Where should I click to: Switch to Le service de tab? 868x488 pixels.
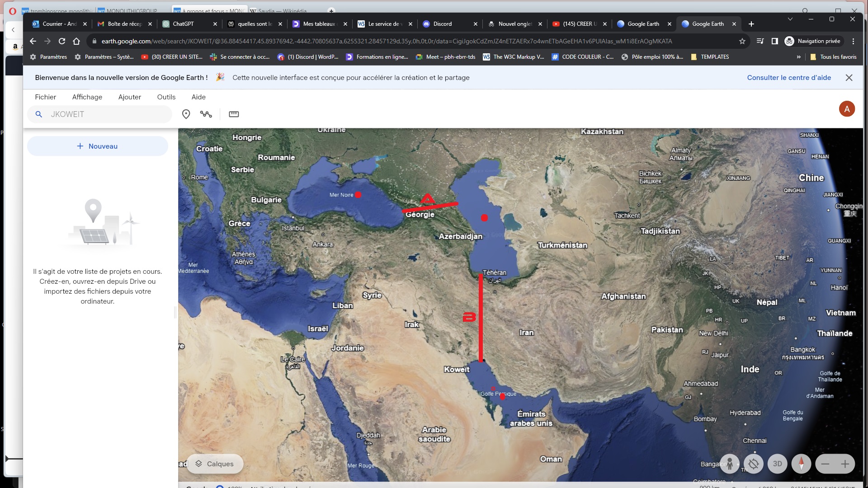[384, 24]
